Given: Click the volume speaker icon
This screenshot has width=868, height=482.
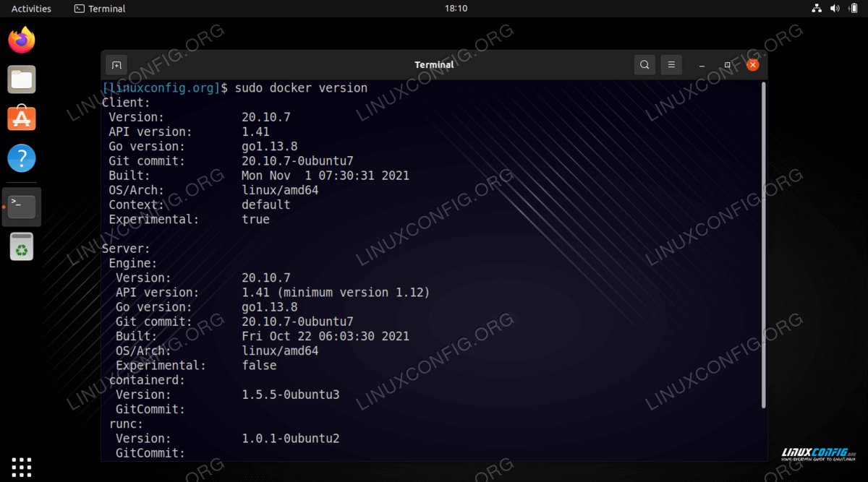Looking at the screenshot, I should (x=835, y=9).
